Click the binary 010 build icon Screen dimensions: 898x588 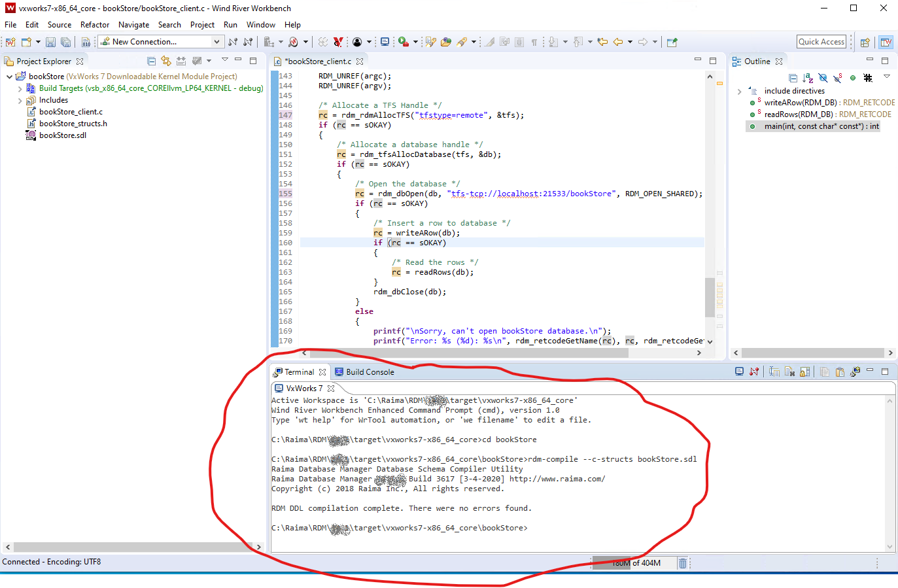tap(86, 42)
